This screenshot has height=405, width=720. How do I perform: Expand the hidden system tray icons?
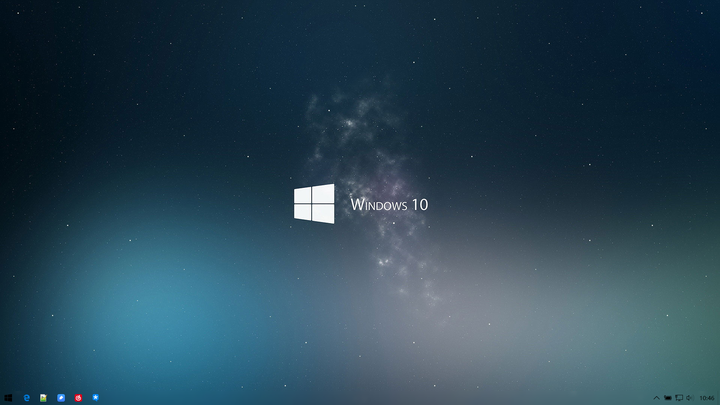pos(656,398)
